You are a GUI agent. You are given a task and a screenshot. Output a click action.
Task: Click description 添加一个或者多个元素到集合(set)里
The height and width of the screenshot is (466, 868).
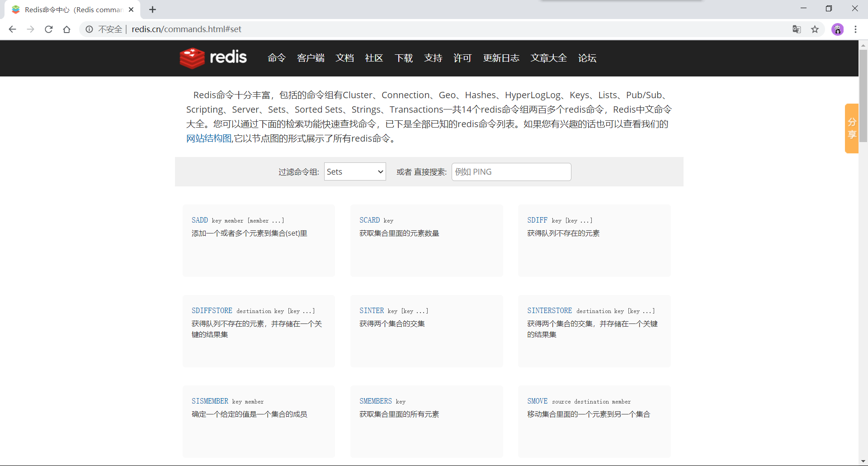(x=250, y=233)
